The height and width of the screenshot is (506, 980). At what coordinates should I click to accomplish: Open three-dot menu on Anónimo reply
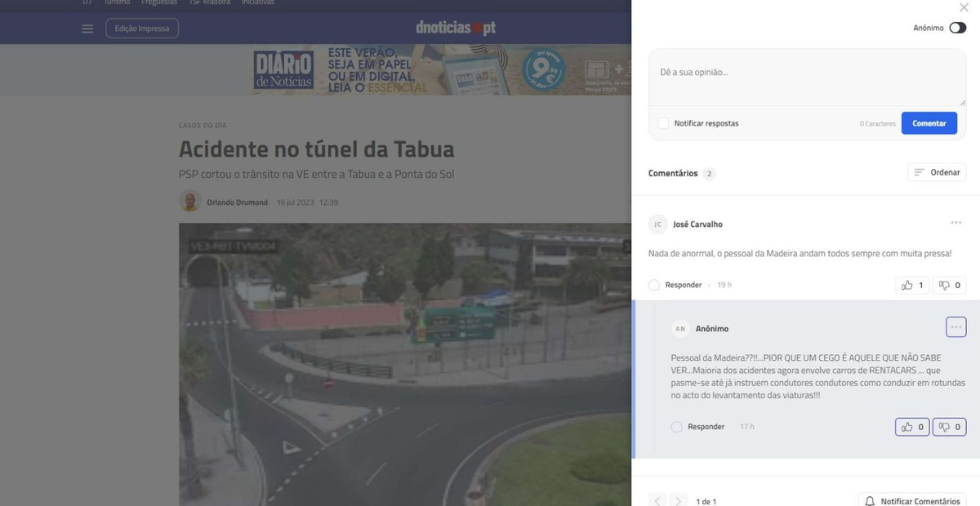tap(955, 327)
